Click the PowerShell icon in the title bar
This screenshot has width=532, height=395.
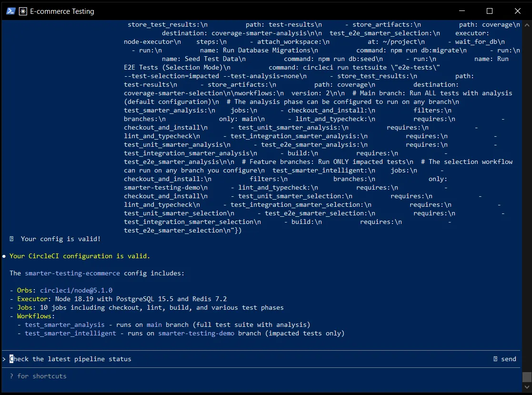click(x=10, y=11)
